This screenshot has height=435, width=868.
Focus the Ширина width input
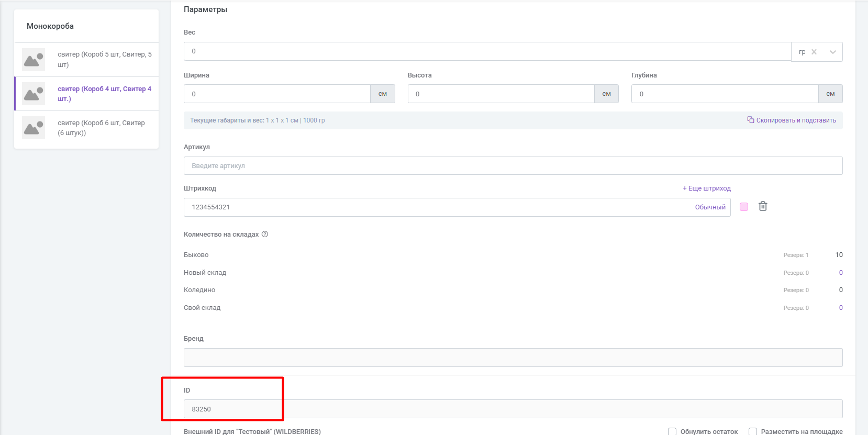(x=277, y=94)
